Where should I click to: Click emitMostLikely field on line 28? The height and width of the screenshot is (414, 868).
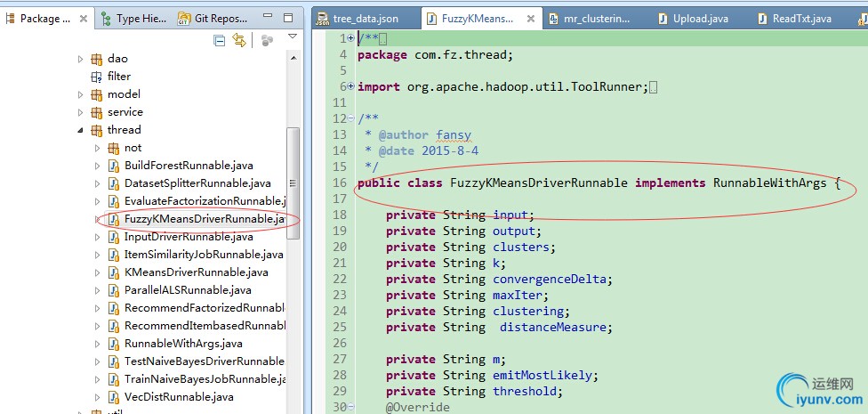point(542,376)
